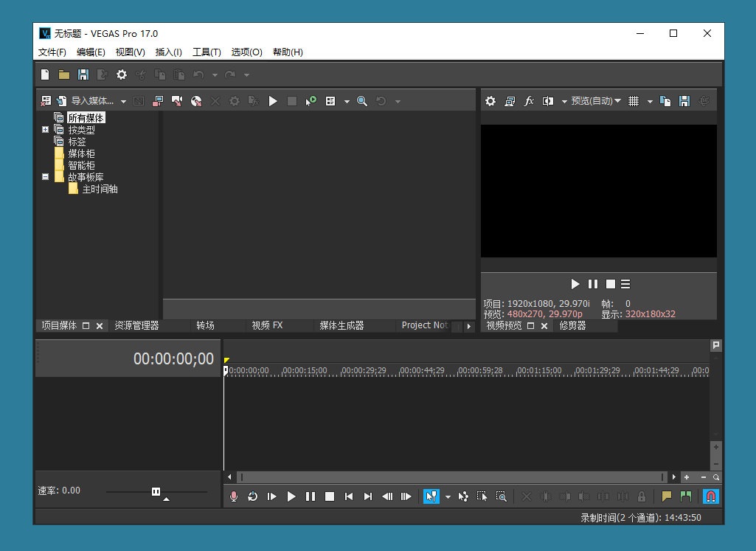Expand the 按类型 tree node
This screenshot has width=756, height=551.
tap(46, 130)
